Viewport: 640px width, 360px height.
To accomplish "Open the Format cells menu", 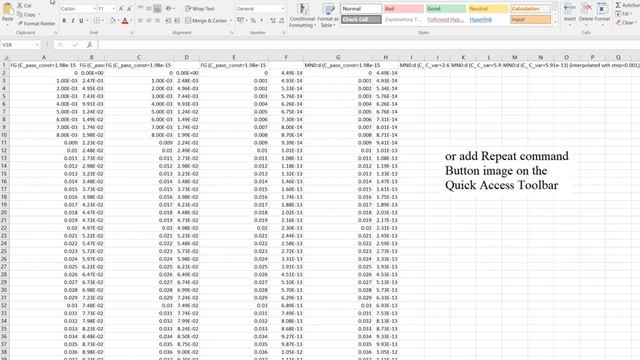I will point(602,13).
